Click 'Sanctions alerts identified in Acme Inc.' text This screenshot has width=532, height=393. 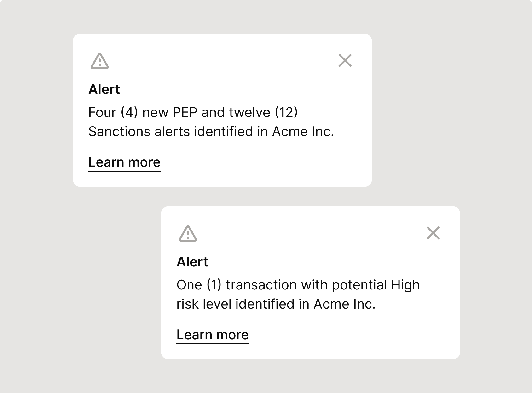(x=211, y=131)
